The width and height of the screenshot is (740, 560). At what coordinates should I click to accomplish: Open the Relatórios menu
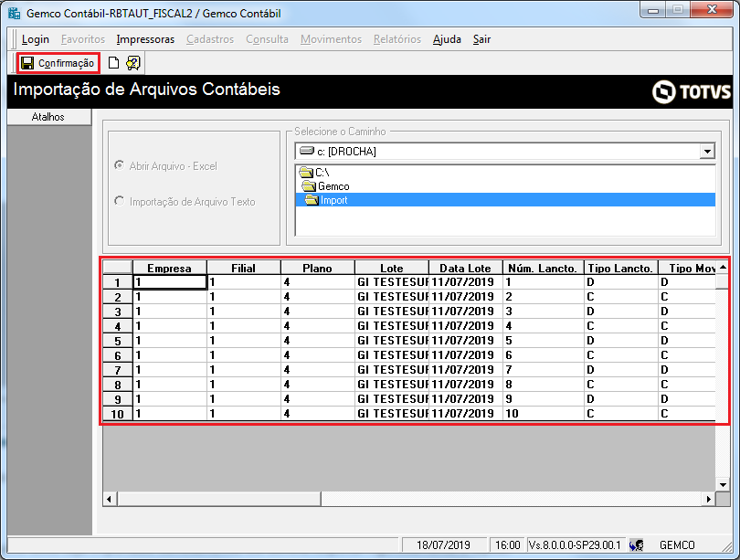click(397, 39)
